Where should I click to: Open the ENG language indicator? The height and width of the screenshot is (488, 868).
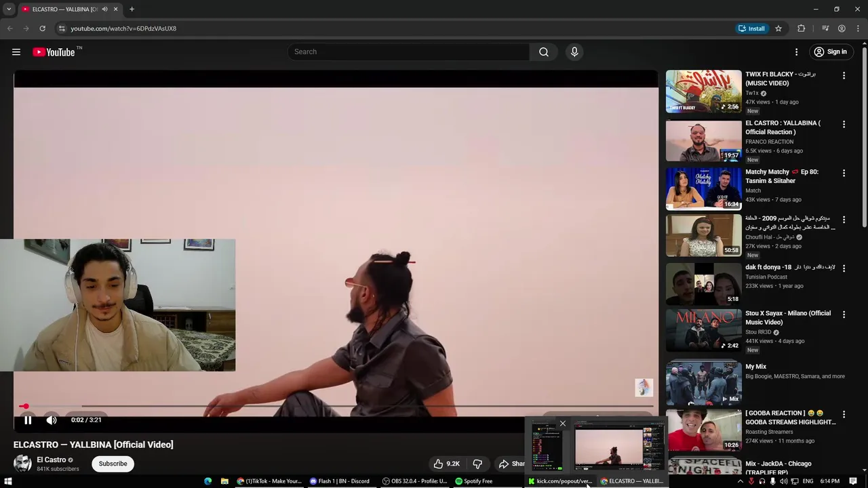[x=808, y=481]
